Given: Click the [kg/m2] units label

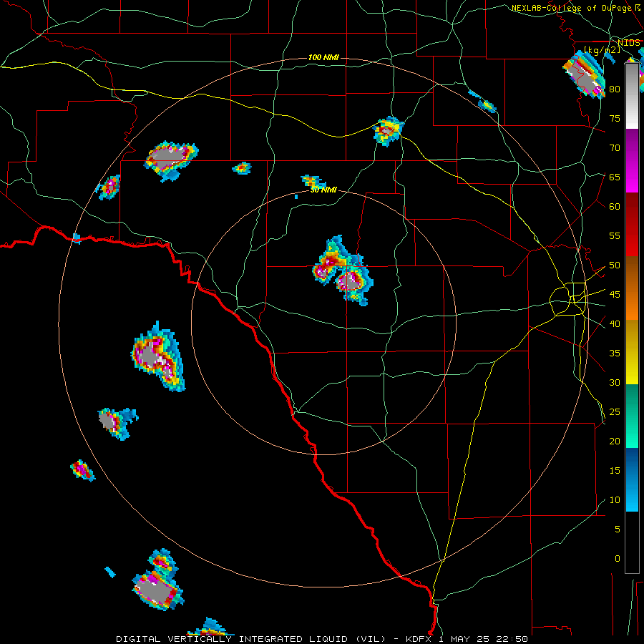Looking at the screenshot, I should pos(602,49).
